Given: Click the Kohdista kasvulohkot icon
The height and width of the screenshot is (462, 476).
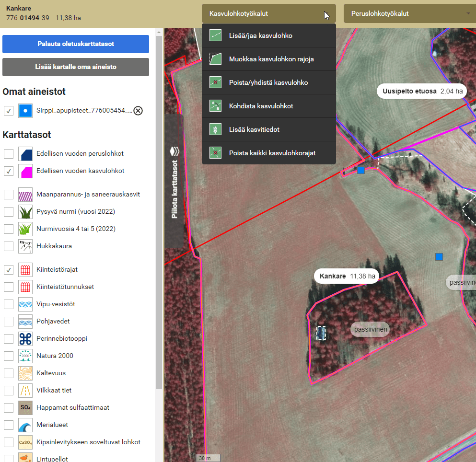Looking at the screenshot, I should click(215, 106).
